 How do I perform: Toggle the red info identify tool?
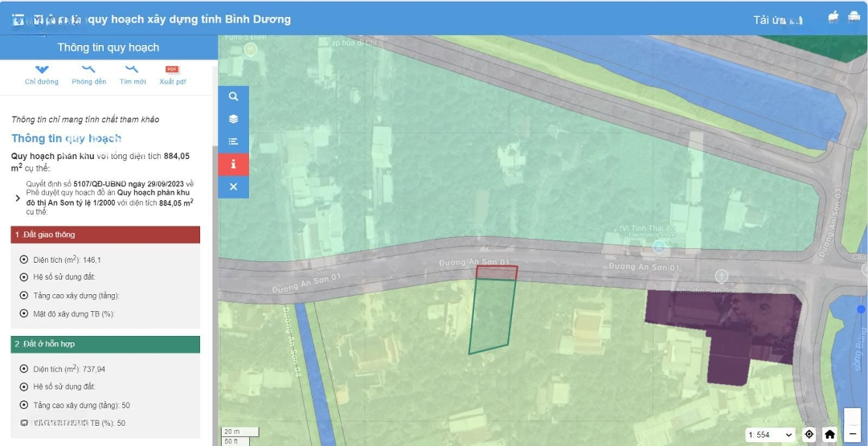233,164
